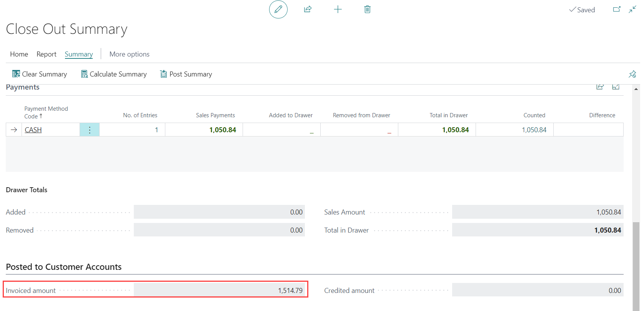
Task: Switch to the Home tab
Action: click(x=19, y=54)
